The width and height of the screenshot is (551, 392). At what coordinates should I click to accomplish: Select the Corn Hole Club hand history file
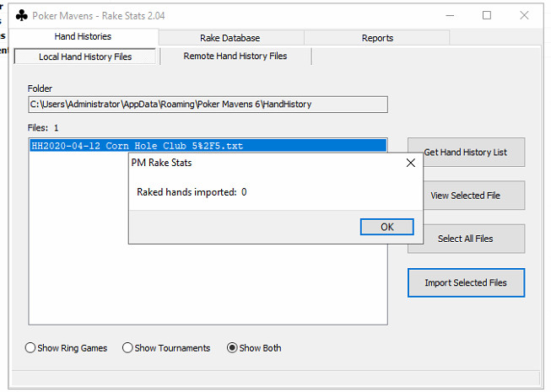137,146
